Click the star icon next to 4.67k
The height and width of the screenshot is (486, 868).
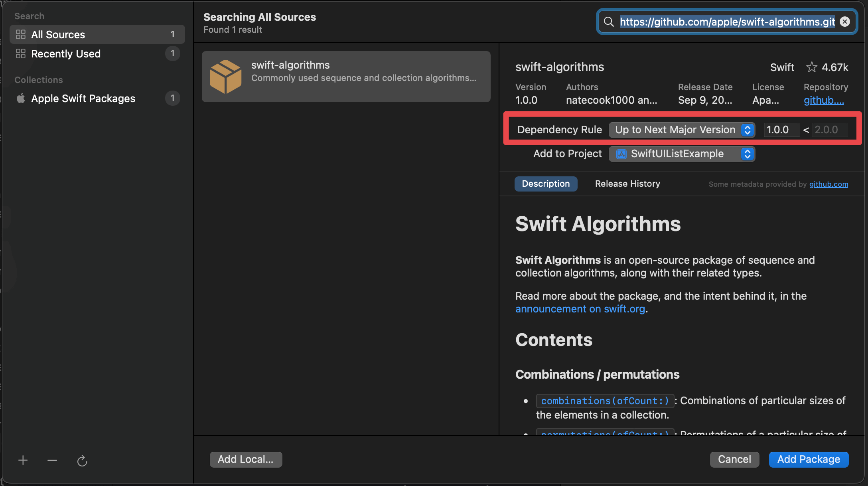click(x=811, y=67)
